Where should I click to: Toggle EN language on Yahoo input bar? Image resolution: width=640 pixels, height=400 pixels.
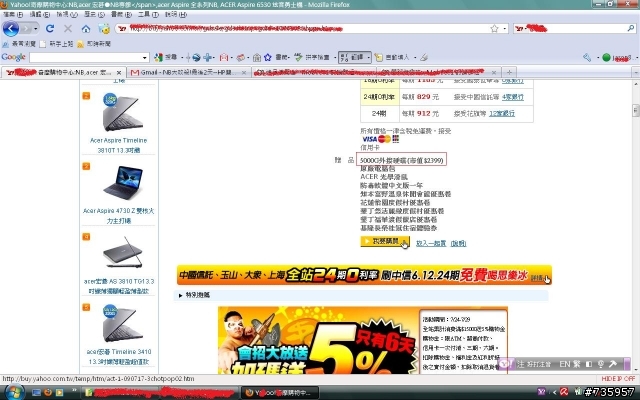564,364
